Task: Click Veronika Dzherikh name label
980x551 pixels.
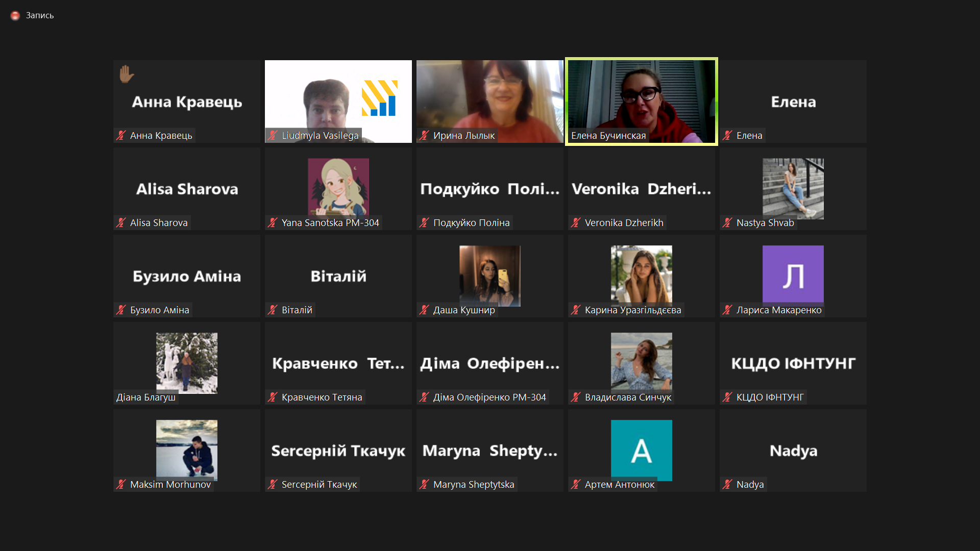Action: [x=624, y=223]
